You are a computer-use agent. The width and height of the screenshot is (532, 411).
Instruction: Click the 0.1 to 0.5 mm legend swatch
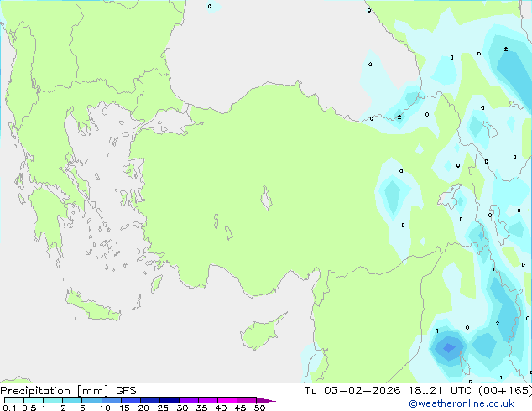coord(14,400)
